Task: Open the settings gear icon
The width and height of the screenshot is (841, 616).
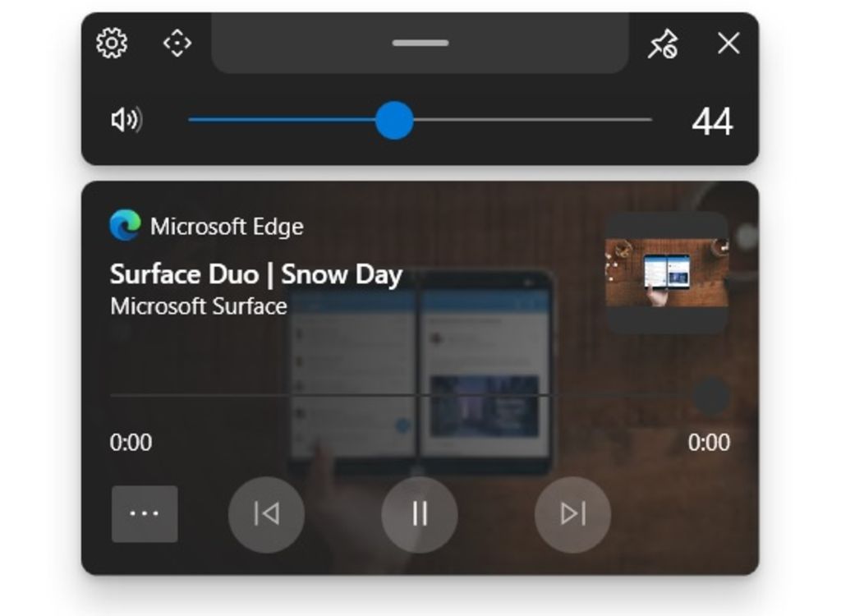Action: click(x=112, y=43)
